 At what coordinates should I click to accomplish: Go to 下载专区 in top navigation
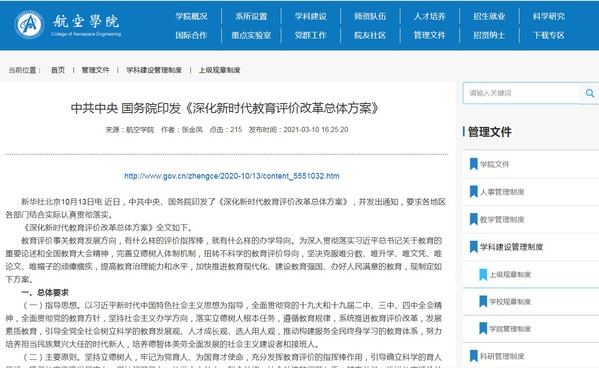pyautogui.click(x=549, y=35)
